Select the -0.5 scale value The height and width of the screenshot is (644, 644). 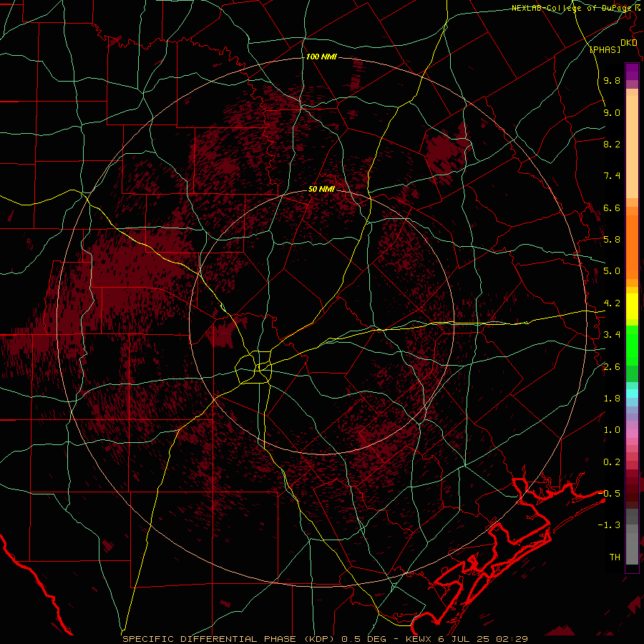(x=609, y=494)
